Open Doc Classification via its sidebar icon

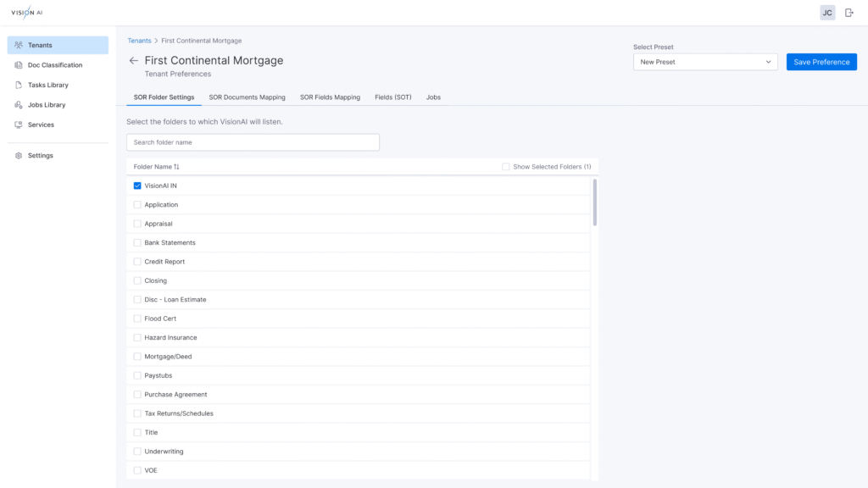pos(19,65)
